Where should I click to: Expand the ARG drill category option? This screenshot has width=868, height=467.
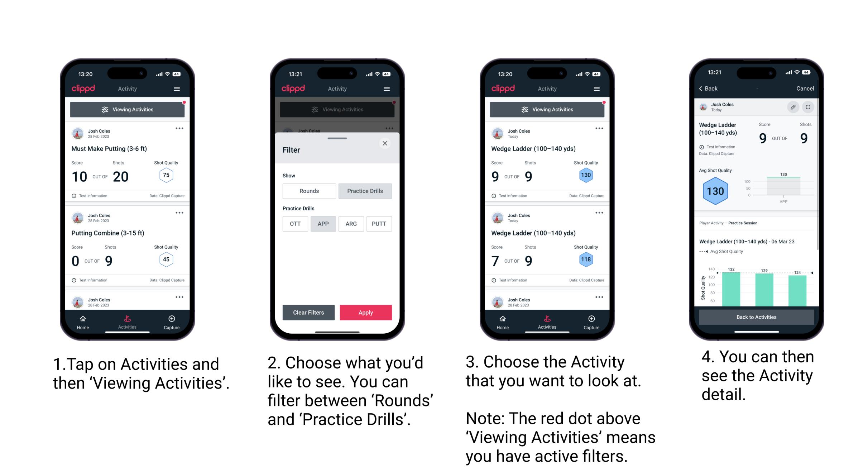pyautogui.click(x=351, y=224)
